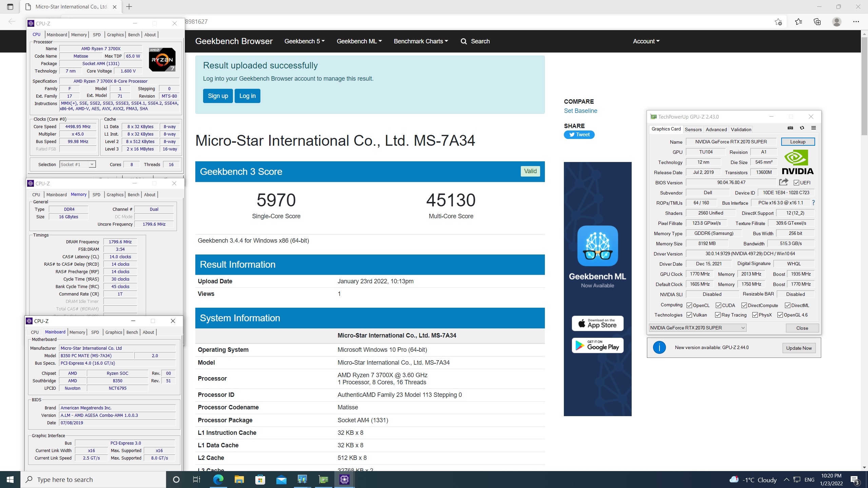Image resolution: width=868 pixels, height=488 pixels.
Task: Open the browser Favorites list icon
Action: pyautogui.click(x=798, y=22)
